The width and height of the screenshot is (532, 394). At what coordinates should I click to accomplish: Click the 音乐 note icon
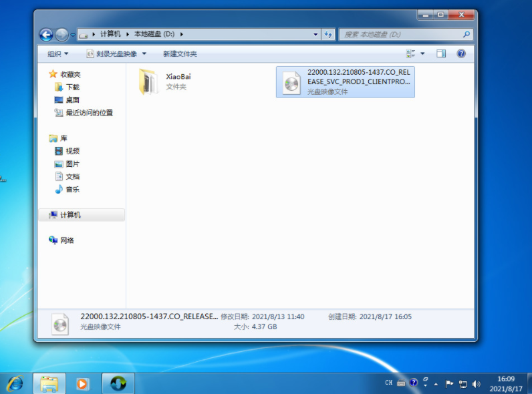tap(59, 189)
